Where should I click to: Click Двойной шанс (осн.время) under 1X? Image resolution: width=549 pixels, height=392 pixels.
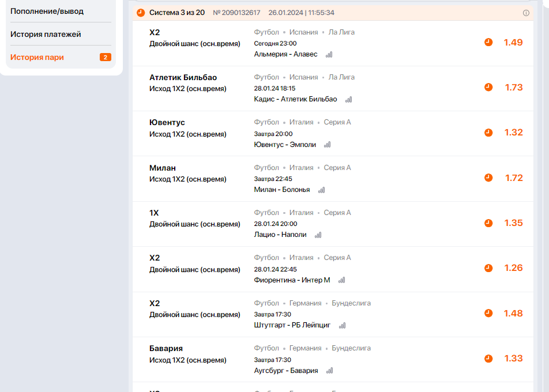[x=195, y=224]
